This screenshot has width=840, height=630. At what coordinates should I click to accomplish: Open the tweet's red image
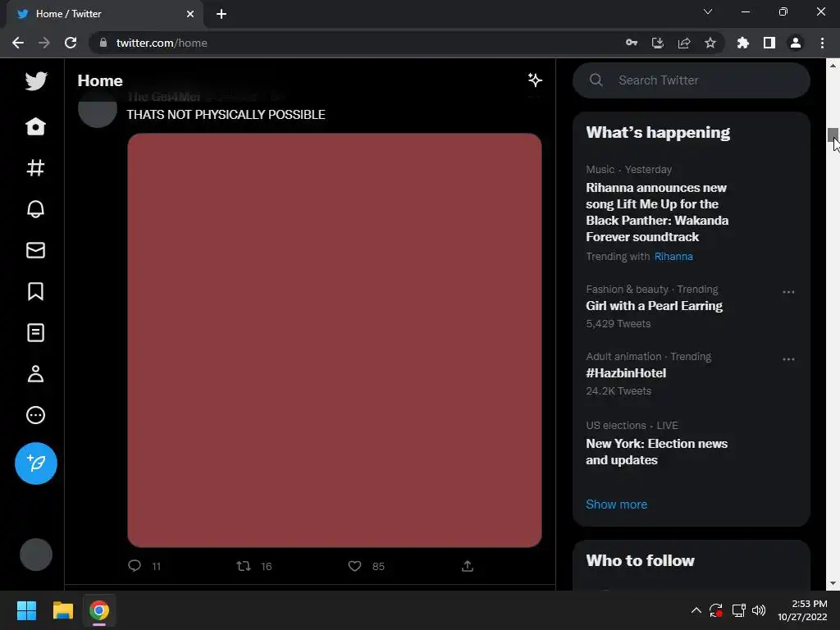pyautogui.click(x=335, y=340)
